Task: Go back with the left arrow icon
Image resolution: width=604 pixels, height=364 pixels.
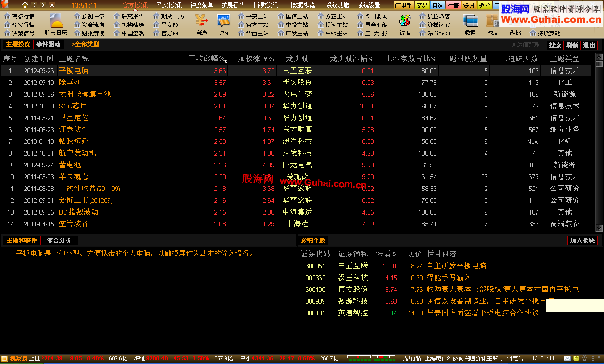Action: pos(34,5)
